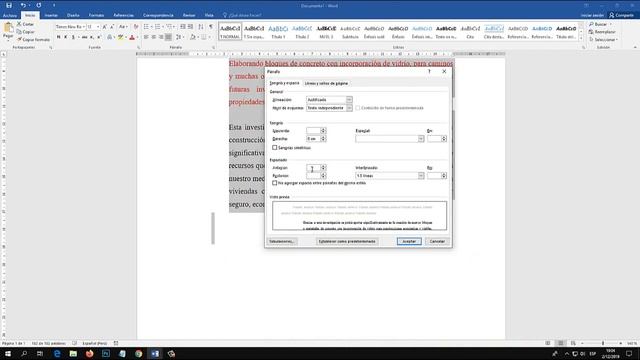Toggle italic formatting in ribbon
The image size is (640, 360).
pos(66,37)
